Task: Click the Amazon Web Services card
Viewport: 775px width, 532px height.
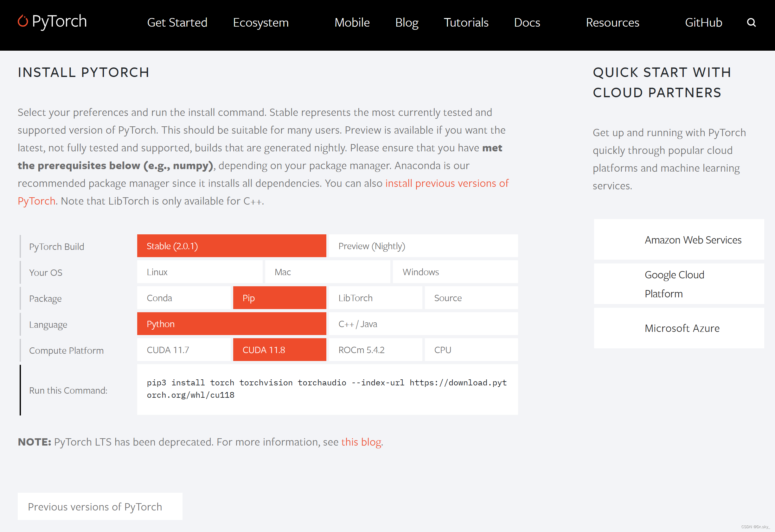Action: (x=679, y=240)
